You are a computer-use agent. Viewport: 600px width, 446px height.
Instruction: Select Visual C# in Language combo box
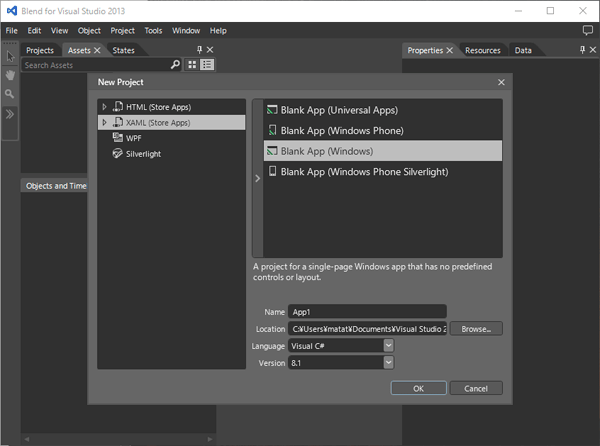click(x=341, y=346)
